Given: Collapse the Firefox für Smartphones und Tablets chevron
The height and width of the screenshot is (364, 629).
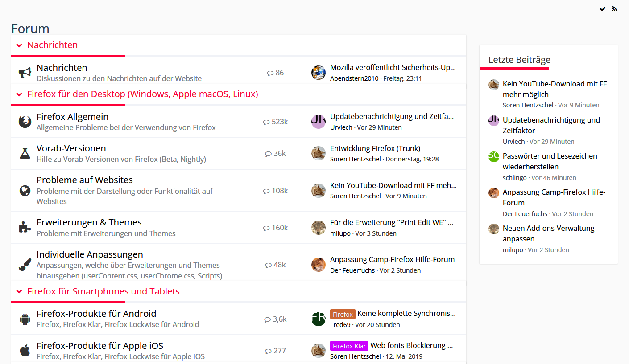Looking at the screenshot, I should (x=19, y=292).
